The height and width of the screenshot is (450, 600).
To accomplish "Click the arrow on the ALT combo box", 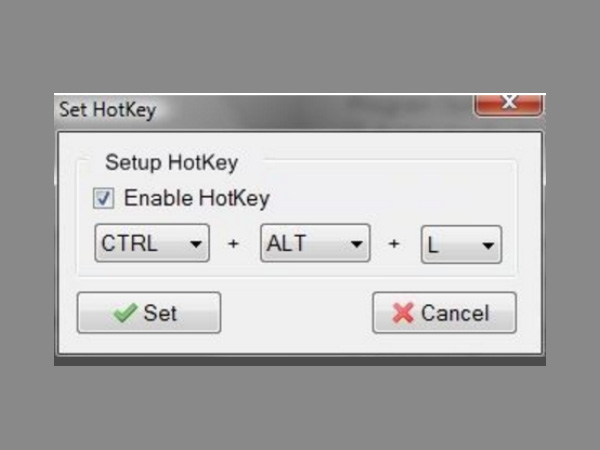I will pyautogui.click(x=356, y=244).
